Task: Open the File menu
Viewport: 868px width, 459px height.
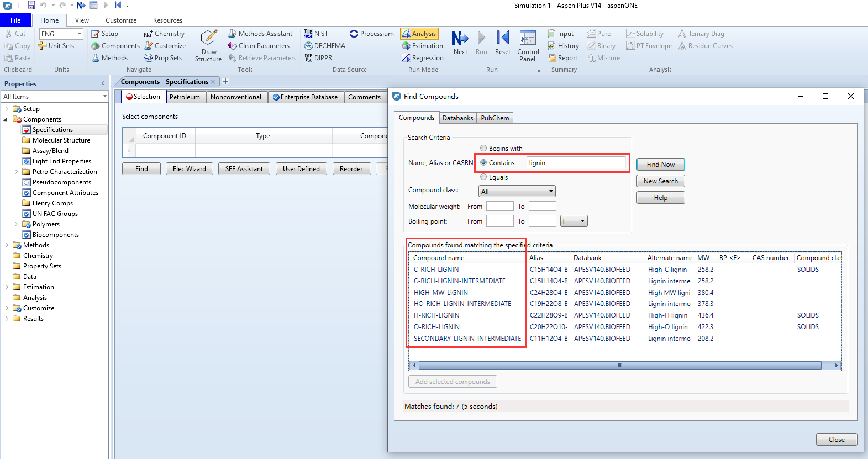Action: (15, 20)
